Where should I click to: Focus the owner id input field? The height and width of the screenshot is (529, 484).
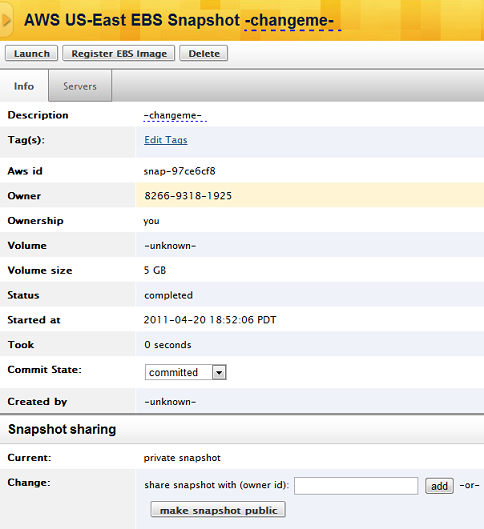(x=356, y=486)
